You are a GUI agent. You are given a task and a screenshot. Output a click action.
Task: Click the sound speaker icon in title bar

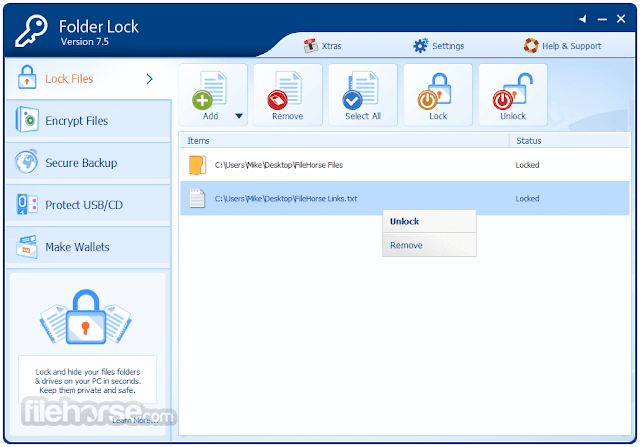(582, 19)
